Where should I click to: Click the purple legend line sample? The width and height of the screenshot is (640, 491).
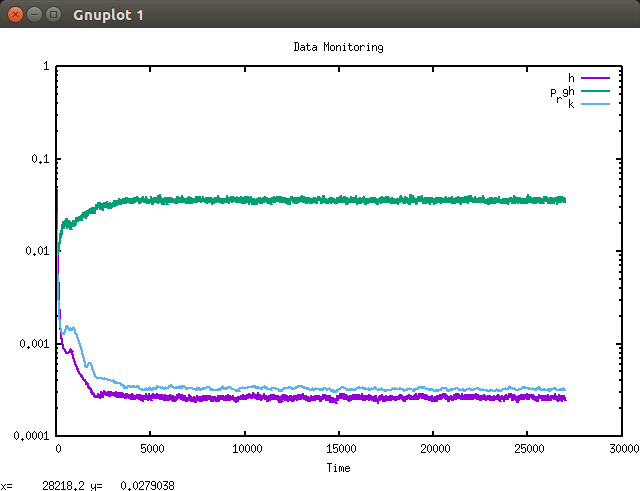pos(595,78)
